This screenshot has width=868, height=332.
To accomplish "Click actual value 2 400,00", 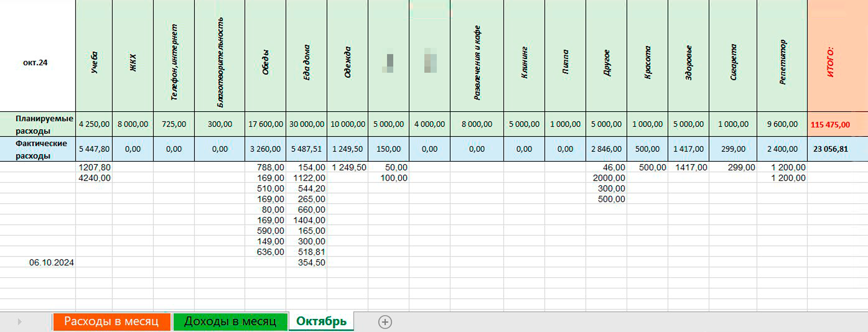I will (782, 149).
